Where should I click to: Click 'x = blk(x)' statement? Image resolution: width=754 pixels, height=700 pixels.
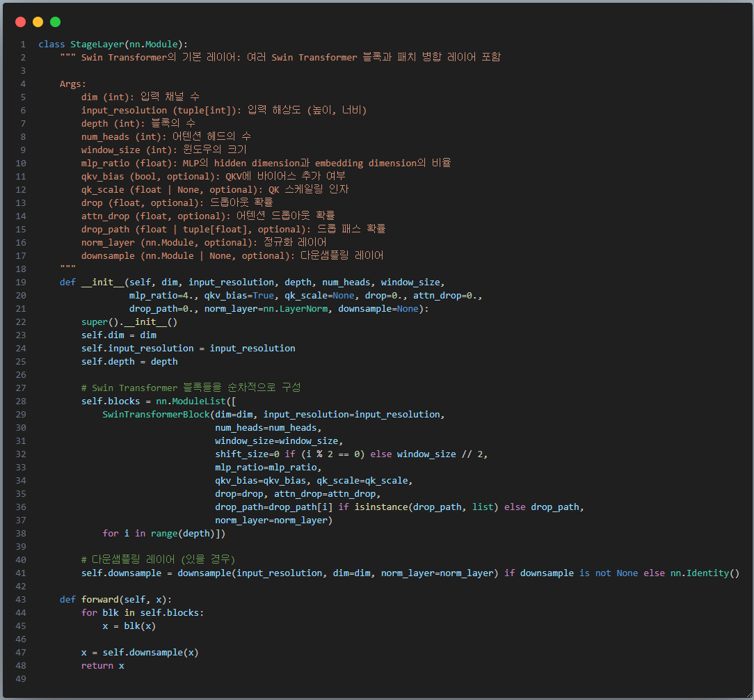coord(129,626)
